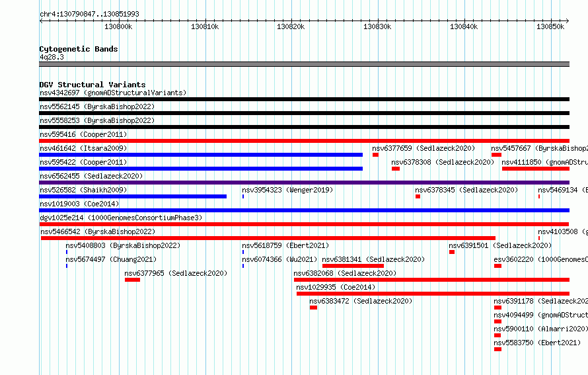Click nsv4111850 gnomAD label
Screen dimensions: 588x375
coord(545,162)
